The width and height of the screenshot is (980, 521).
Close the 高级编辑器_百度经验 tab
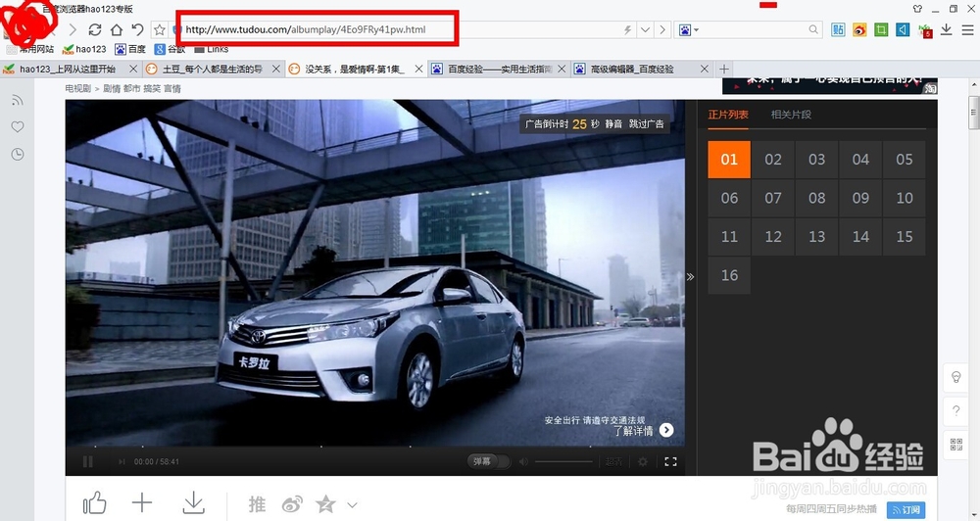tap(705, 69)
